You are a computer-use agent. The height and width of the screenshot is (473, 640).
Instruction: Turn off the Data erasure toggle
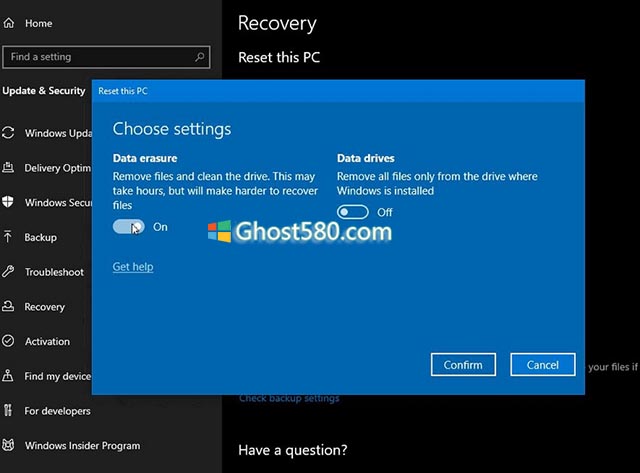[128, 227]
